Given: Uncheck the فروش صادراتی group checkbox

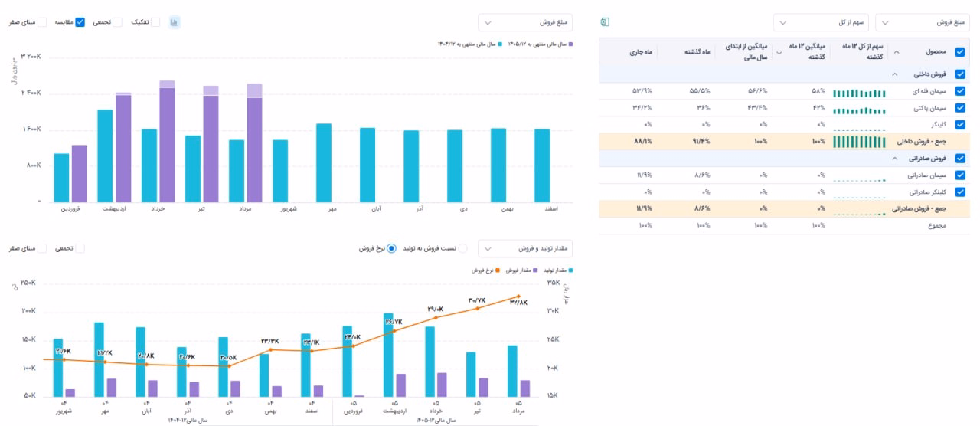Looking at the screenshot, I should (960, 159).
